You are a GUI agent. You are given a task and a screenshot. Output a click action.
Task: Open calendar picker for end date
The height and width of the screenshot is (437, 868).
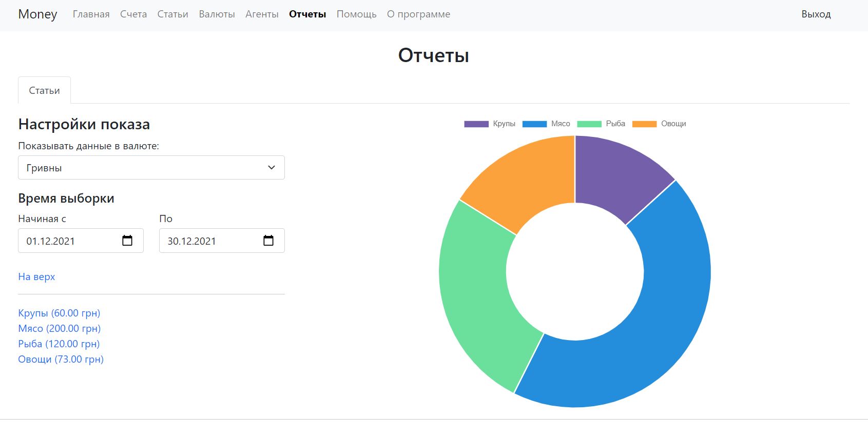[x=268, y=241]
